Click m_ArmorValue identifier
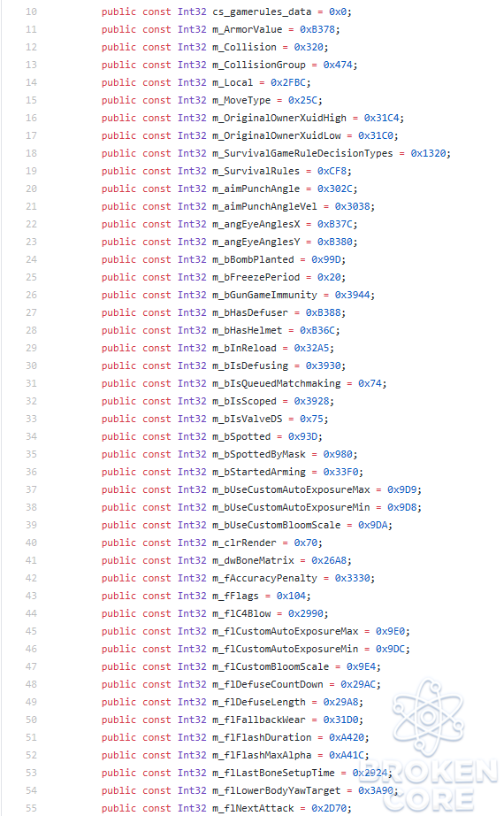Image resolution: width=504 pixels, height=816 pixels. tap(247, 29)
